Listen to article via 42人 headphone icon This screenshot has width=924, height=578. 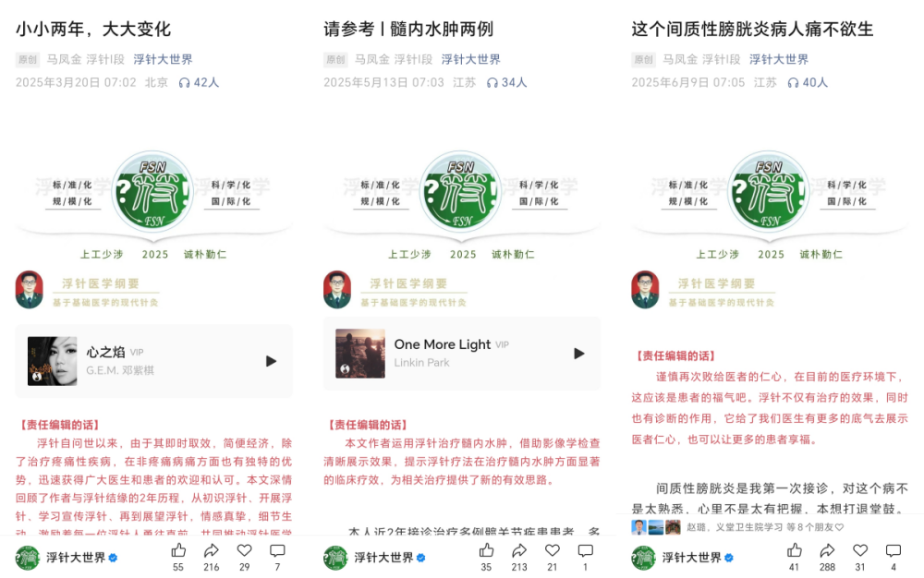click(x=199, y=82)
